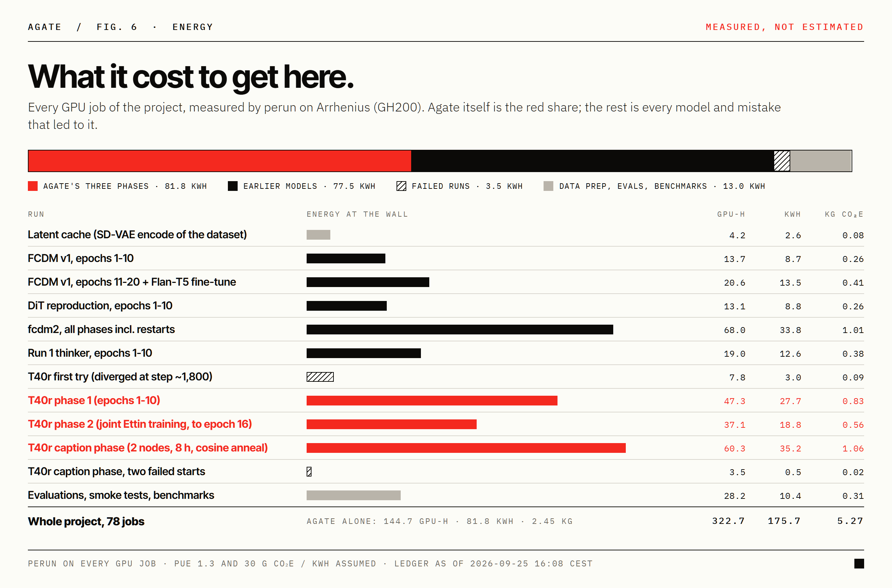Click the '60.3' GPU-h value in red
This screenshot has width=892, height=588.
click(x=734, y=449)
